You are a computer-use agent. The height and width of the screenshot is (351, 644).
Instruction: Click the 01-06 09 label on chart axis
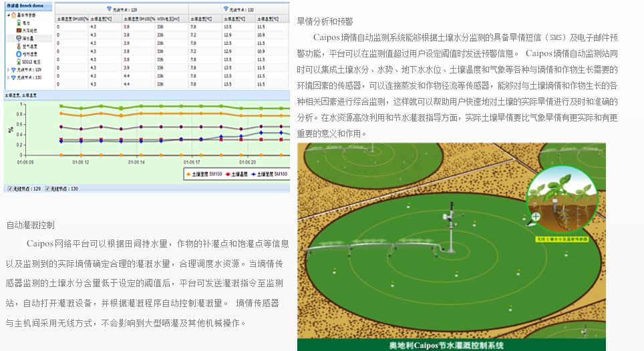click(x=25, y=162)
